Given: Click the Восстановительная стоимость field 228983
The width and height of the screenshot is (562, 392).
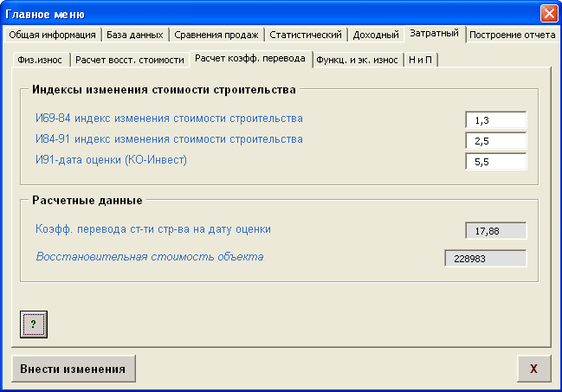Looking at the screenshot, I should [x=485, y=259].
